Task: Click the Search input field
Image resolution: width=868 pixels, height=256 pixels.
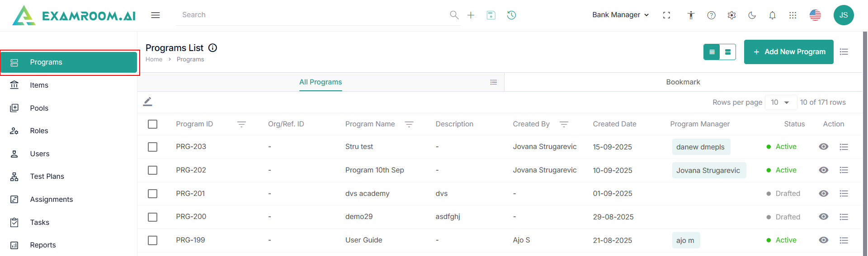Action: tap(312, 15)
